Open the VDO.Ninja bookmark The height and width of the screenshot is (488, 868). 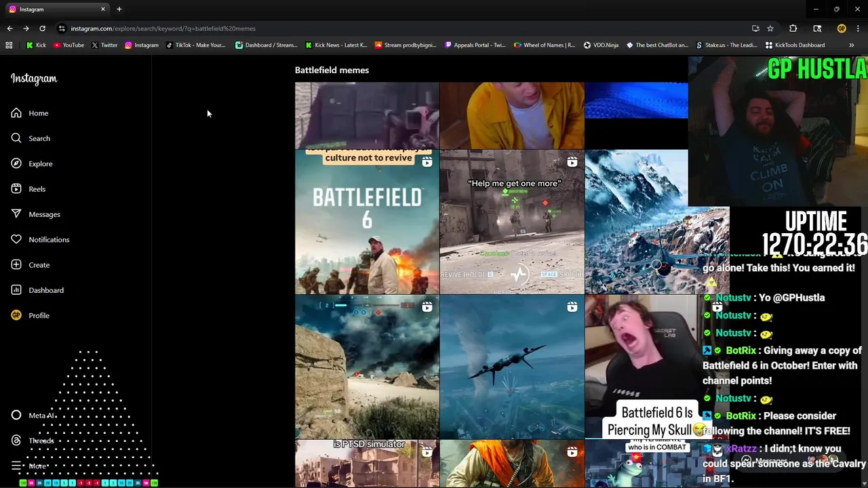click(x=601, y=45)
